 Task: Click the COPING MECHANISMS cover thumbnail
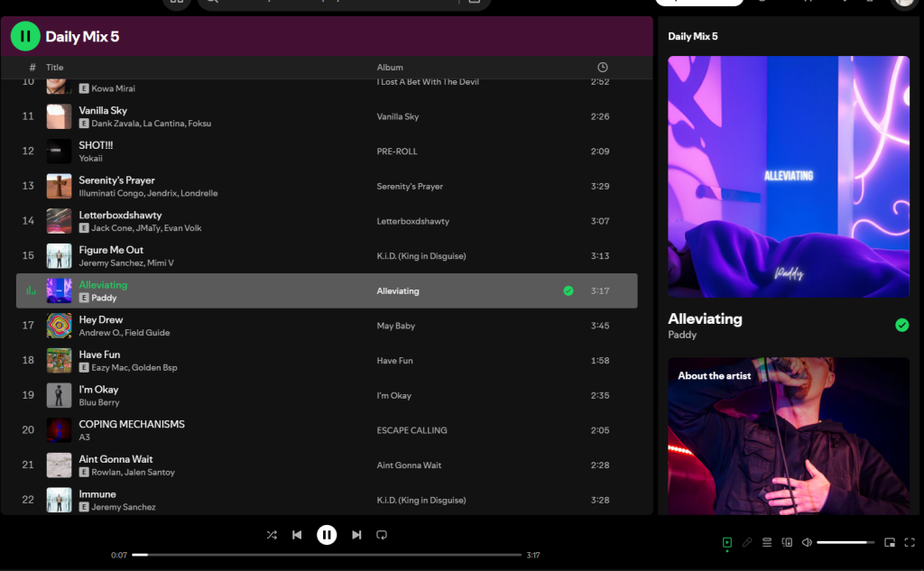click(x=59, y=430)
